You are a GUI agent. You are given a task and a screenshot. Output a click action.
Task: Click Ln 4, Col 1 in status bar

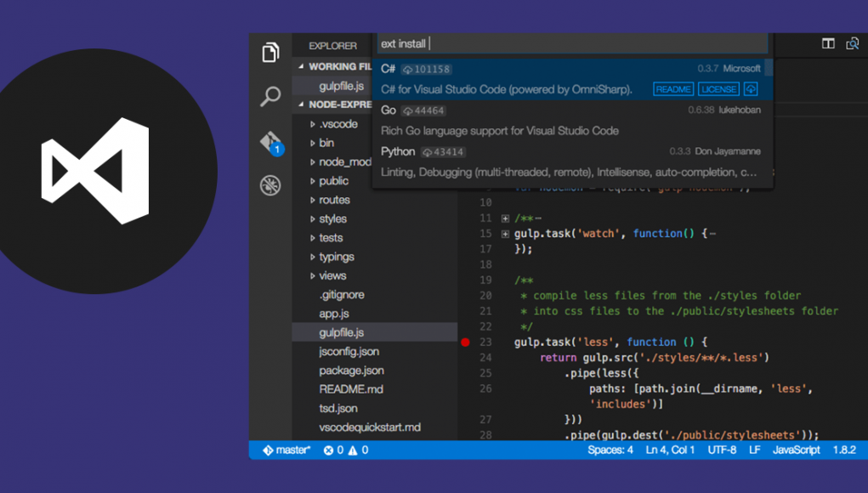point(670,450)
